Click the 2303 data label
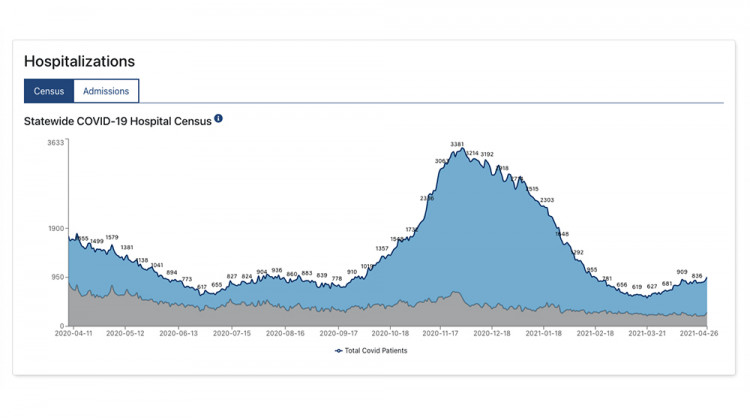The width and height of the screenshot is (750, 420). tap(547, 200)
